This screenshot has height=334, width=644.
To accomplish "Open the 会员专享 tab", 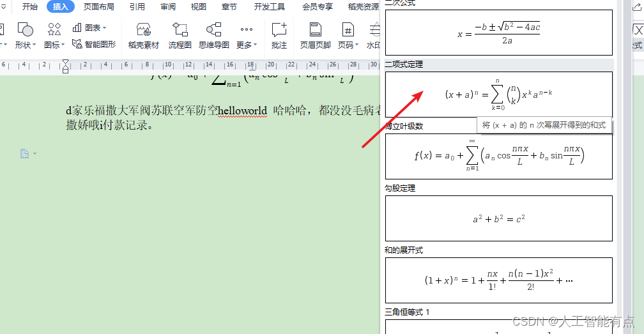I will coord(318,6).
